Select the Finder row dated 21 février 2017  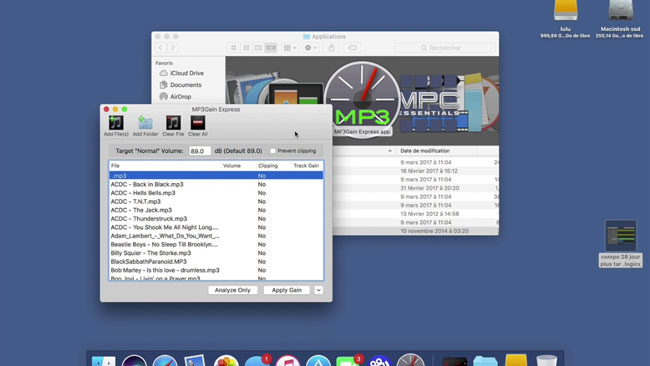[415, 188]
